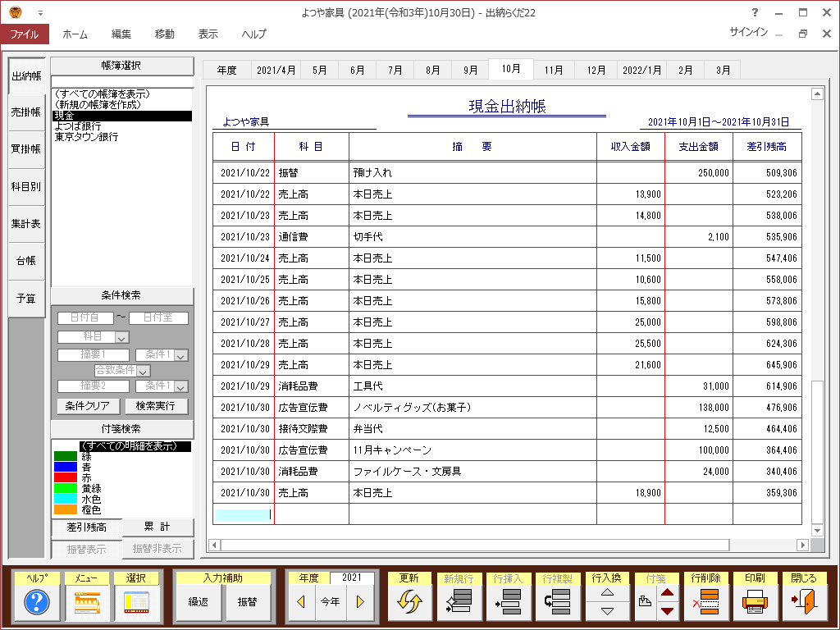The height and width of the screenshot is (630, 840).
Task: Click the サインイン link
Action: 748,32
